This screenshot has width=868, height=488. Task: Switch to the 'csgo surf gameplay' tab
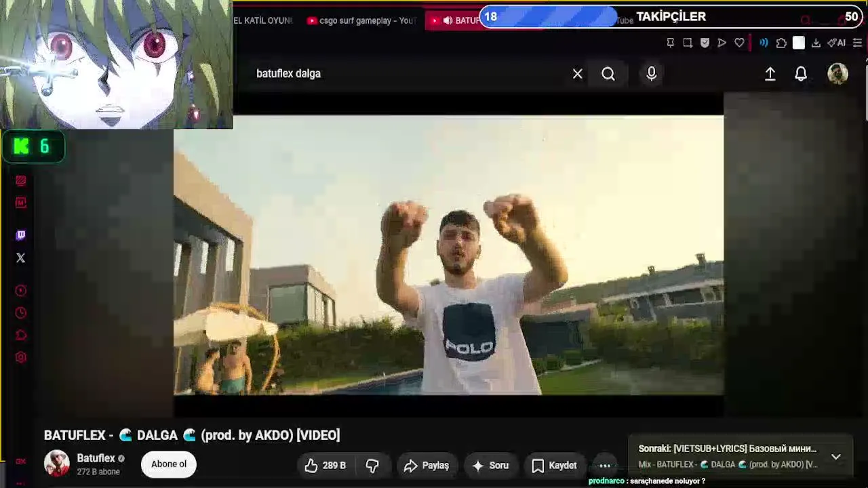tap(361, 20)
